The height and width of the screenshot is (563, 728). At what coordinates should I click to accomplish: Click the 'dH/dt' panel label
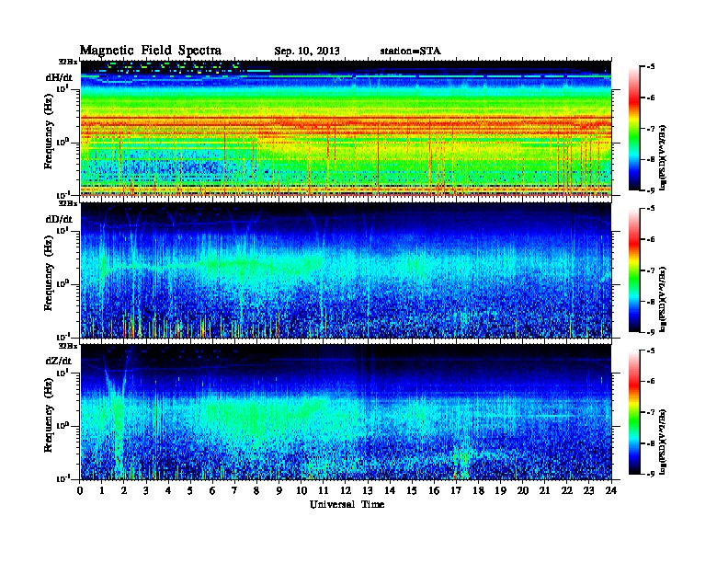pyautogui.click(x=59, y=78)
